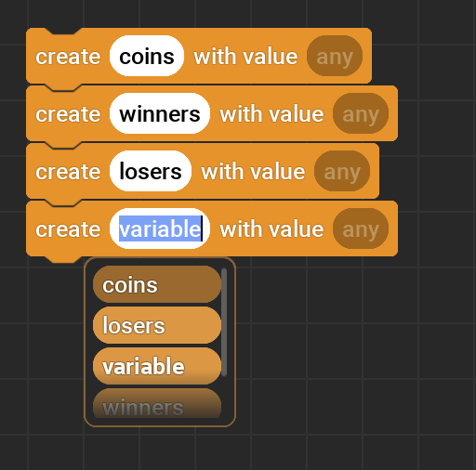Click the 'any' value slot of winners block
Screen dimensions: 476x470
pos(361,113)
